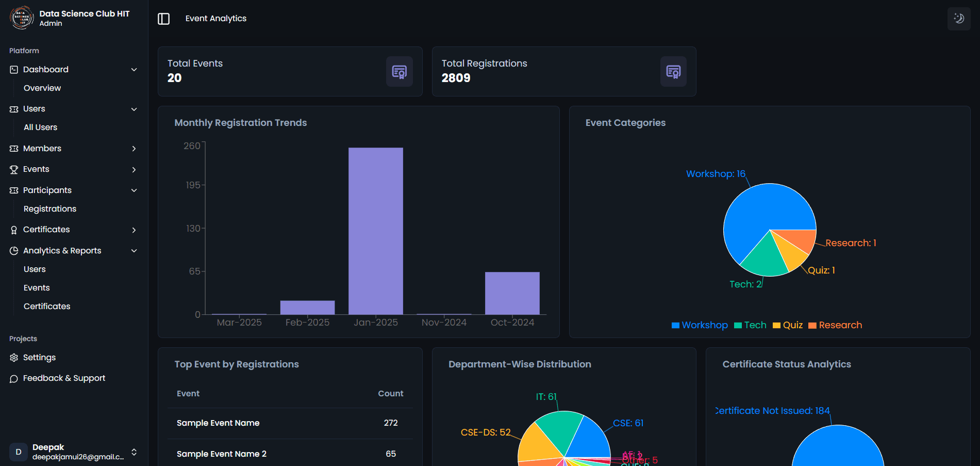The height and width of the screenshot is (466, 980).
Task: Open the Analytics & Reports pie icon
Action: (x=13, y=250)
